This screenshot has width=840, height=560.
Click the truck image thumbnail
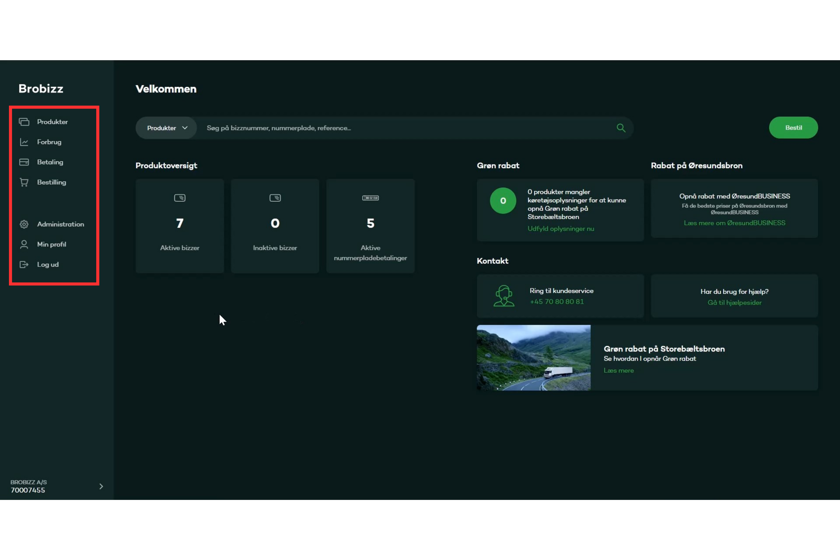point(534,357)
